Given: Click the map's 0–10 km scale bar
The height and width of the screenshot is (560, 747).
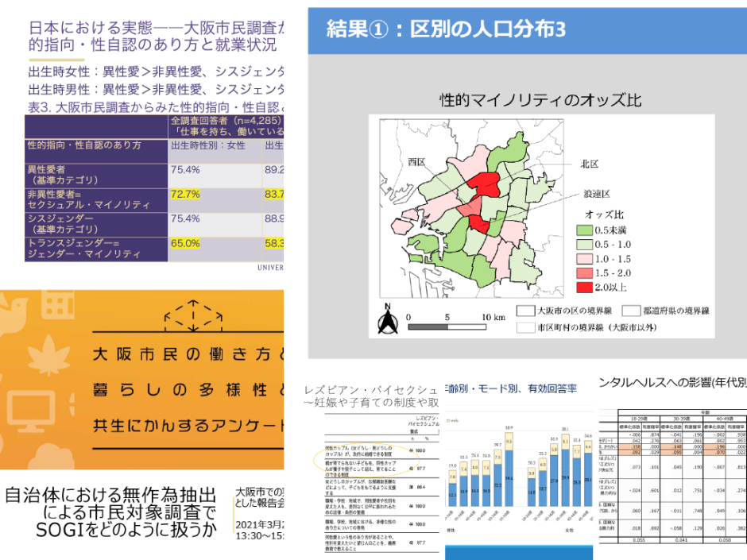Looking at the screenshot, I should (x=447, y=326).
